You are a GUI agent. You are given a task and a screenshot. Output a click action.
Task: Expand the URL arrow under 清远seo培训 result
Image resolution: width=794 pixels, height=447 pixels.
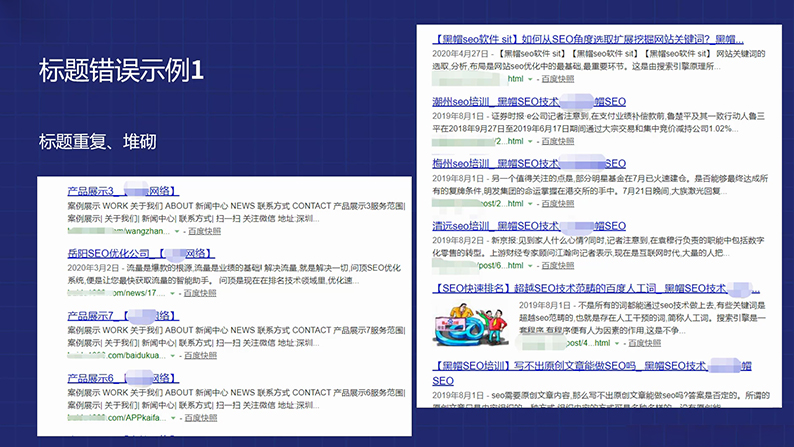click(530, 266)
